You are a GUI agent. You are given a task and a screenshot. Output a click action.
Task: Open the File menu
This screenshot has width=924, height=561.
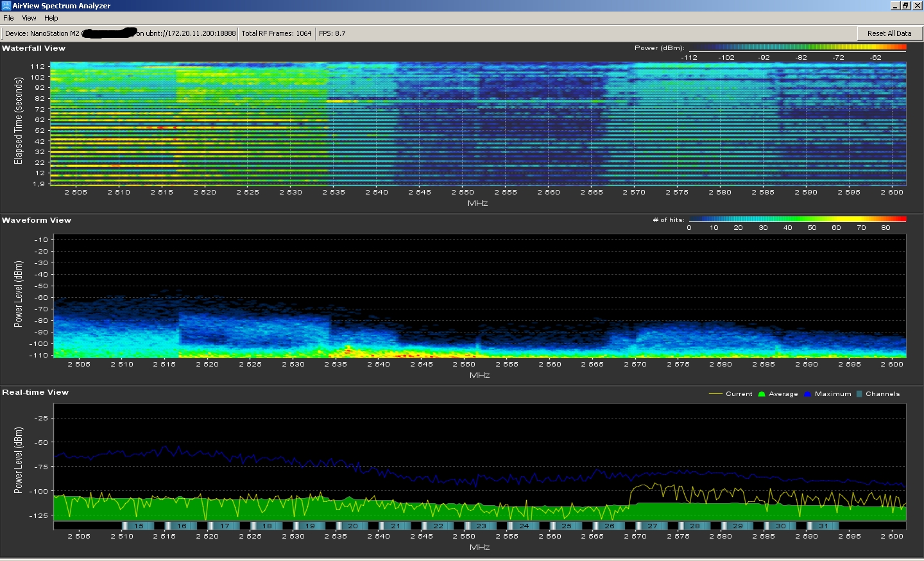[8, 18]
